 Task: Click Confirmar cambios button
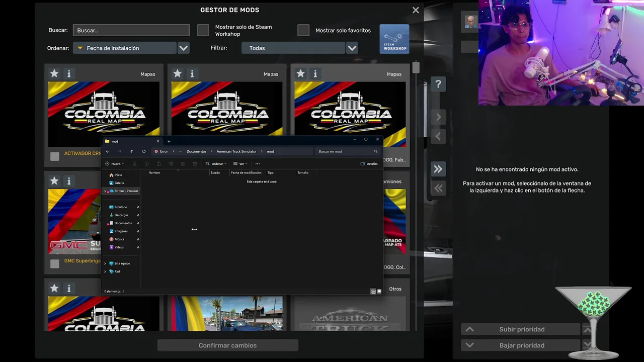(228, 345)
